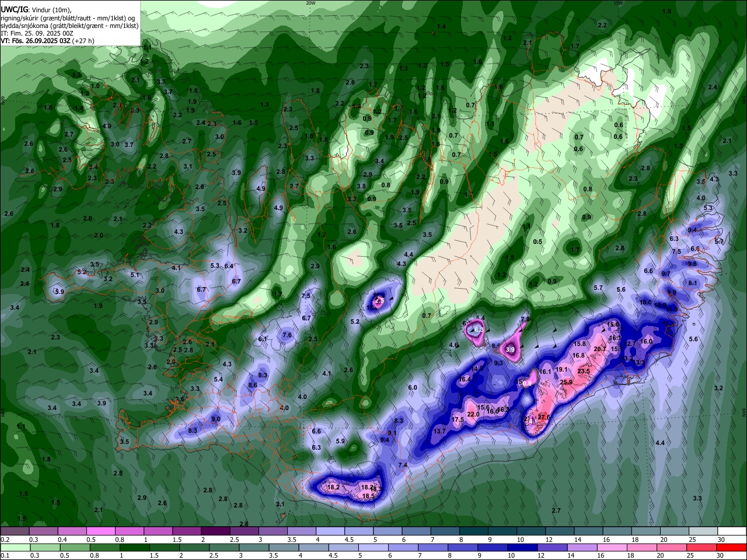Click the 10.0 value on the map

pyautogui.click(x=645, y=303)
